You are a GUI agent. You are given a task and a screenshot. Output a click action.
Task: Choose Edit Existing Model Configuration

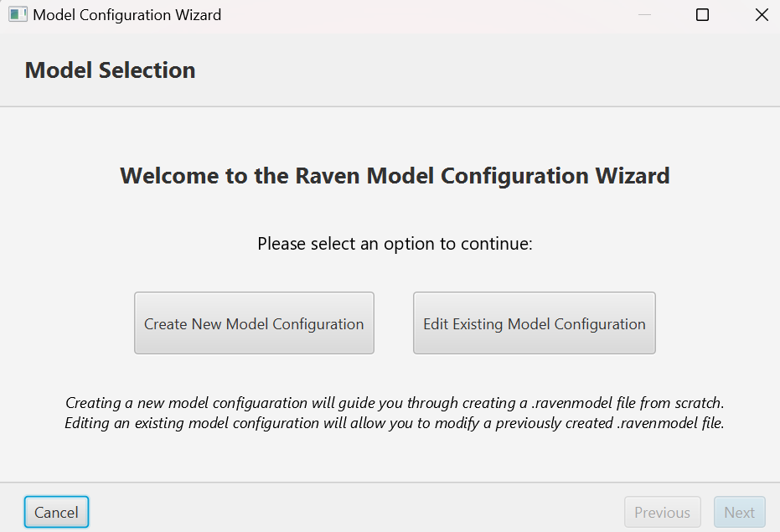(534, 323)
